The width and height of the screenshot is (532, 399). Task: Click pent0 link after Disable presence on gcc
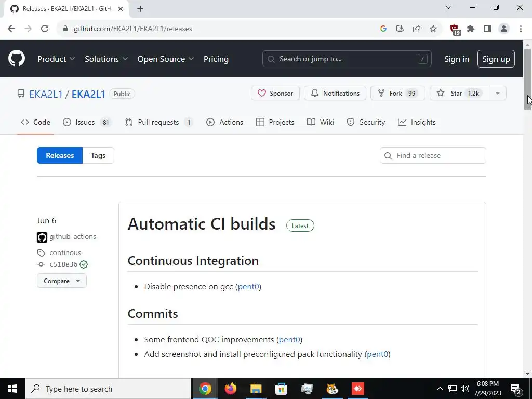coord(248,287)
